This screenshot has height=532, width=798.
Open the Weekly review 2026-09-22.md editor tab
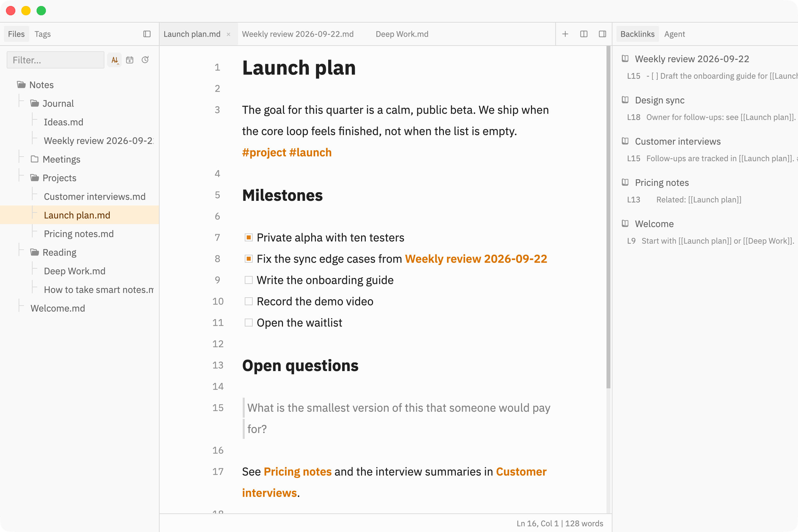[x=298, y=34]
